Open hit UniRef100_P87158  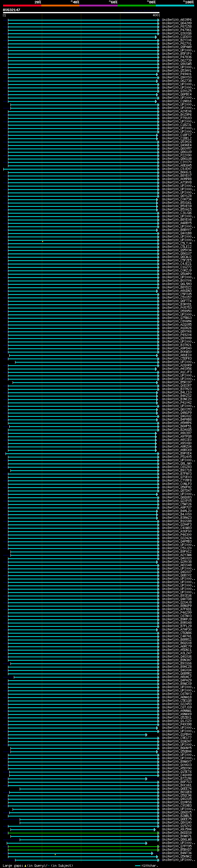(x=176, y=26)
